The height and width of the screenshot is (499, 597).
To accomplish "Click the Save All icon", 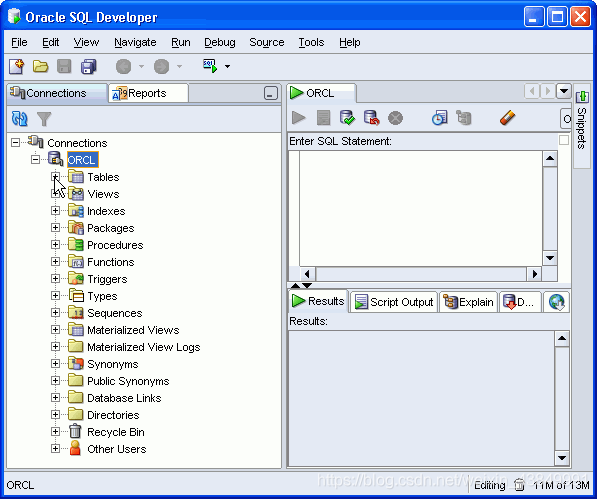I will (x=88, y=66).
